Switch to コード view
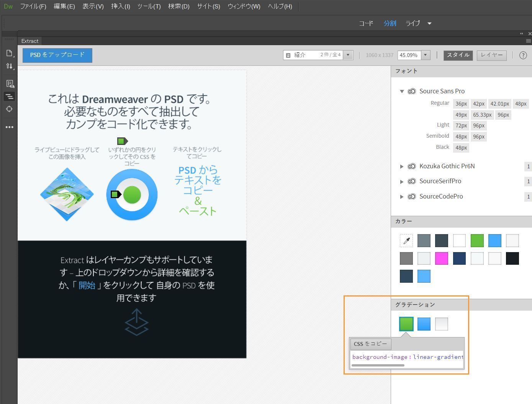The height and width of the screenshot is (404, 532). point(366,23)
